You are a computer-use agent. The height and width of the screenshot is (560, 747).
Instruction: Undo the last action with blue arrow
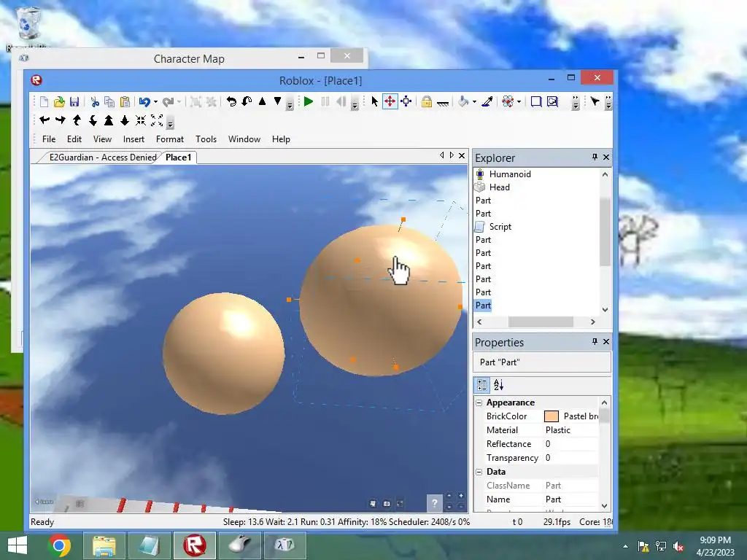[145, 101]
